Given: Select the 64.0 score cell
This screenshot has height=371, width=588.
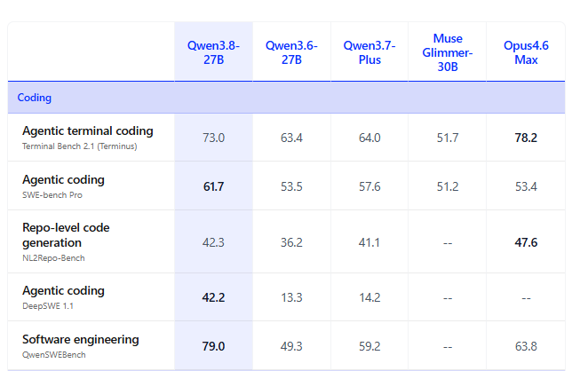Looking at the screenshot, I should click(369, 138).
